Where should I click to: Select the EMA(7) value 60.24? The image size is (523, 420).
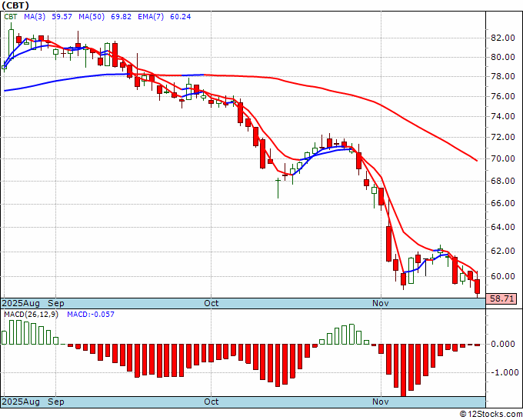click(181, 17)
